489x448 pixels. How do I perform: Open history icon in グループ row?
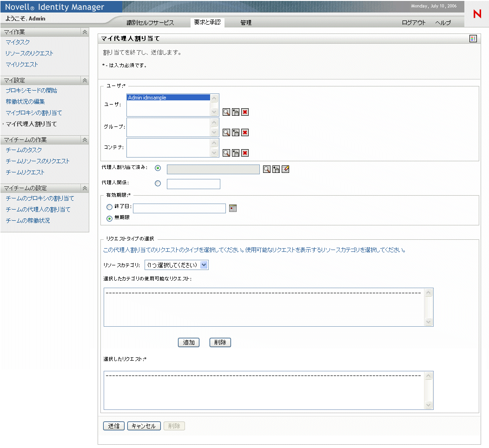pos(236,132)
